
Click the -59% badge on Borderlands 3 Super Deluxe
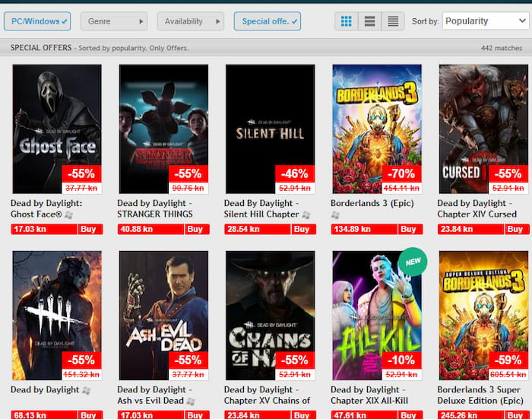(508, 360)
